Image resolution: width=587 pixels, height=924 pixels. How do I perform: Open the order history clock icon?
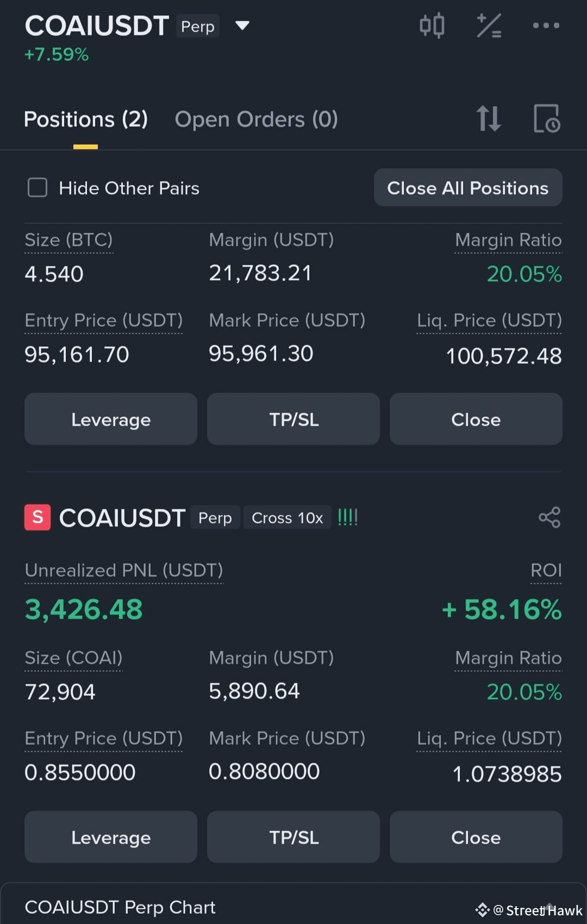(x=547, y=118)
